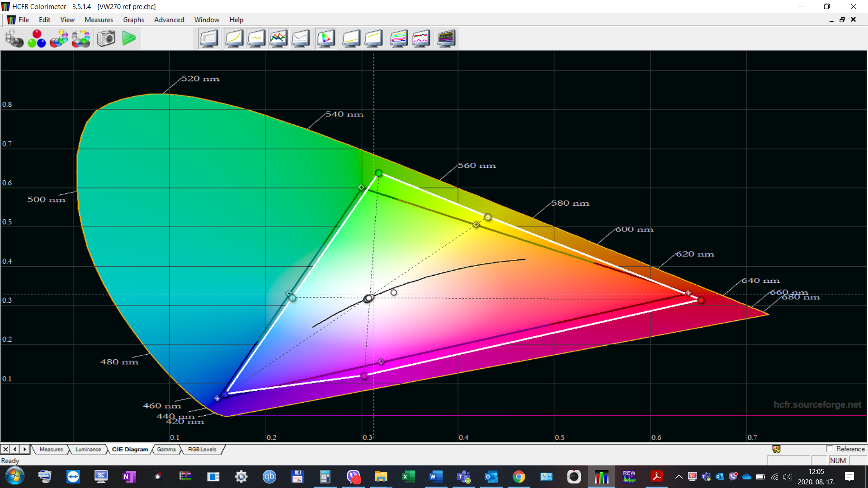
Task: Open Microsoft Excel from the taskbar
Action: [409, 477]
